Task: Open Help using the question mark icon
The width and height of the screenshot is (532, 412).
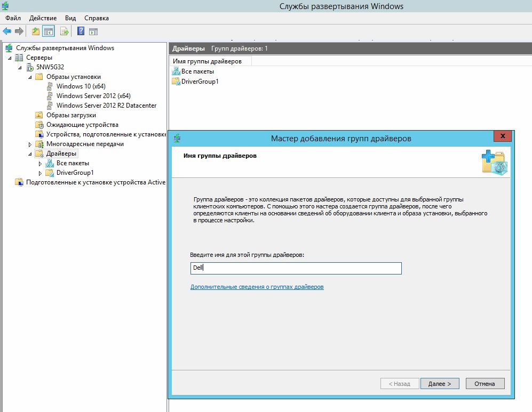Action: point(80,31)
